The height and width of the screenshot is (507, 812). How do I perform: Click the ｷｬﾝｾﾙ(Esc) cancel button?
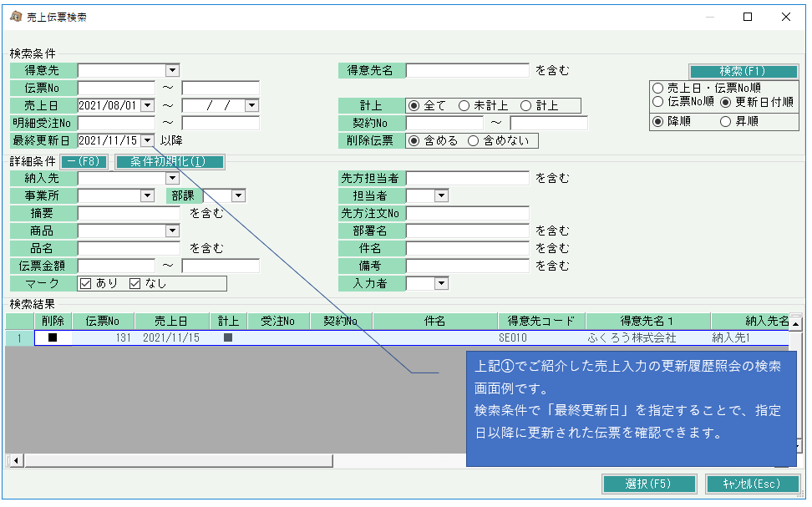coord(747,484)
